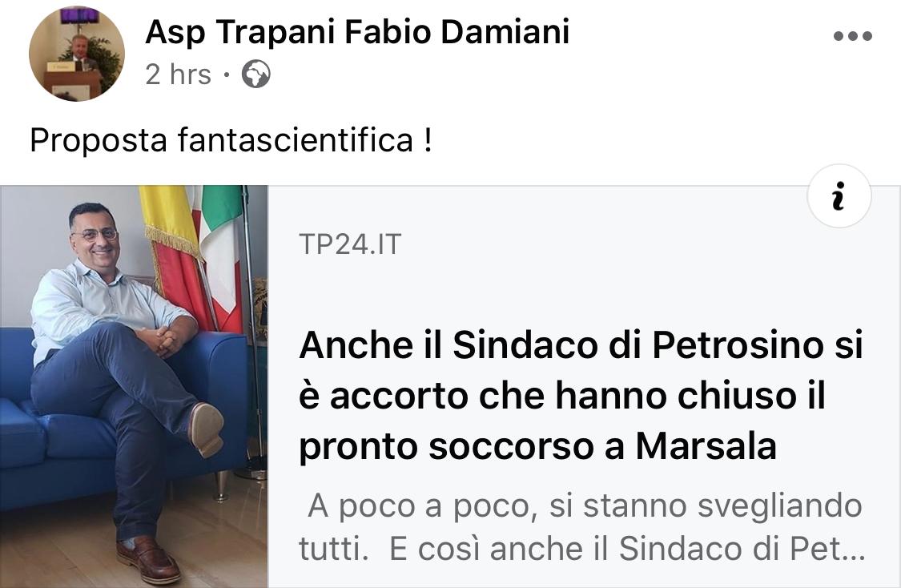Click 'pronto soccorso' in the article title
The height and width of the screenshot is (588, 901).
446,447
